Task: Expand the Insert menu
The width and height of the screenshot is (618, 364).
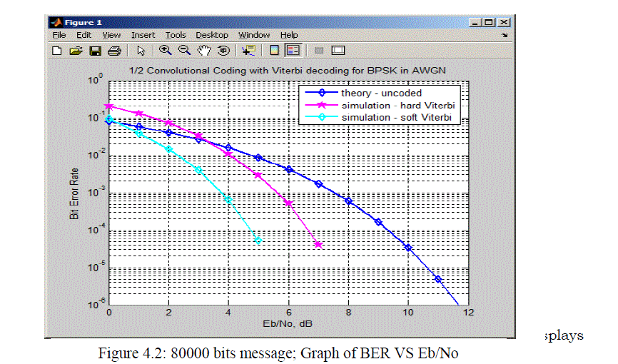Action: 143,35
